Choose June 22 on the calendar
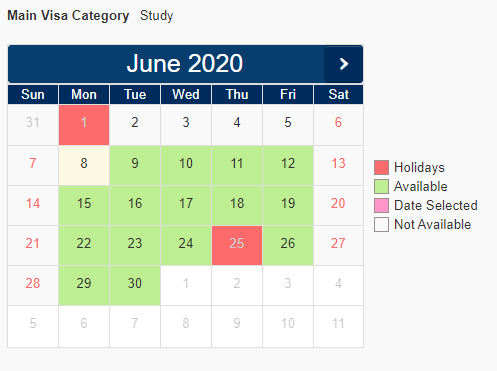Viewport: 497px width, 371px height. [84, 245]
